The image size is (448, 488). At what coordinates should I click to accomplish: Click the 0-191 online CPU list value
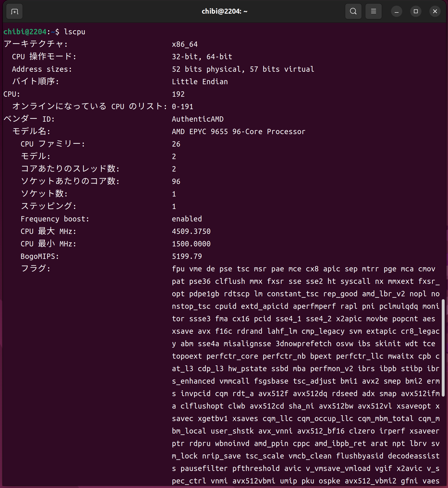[182, 107]
